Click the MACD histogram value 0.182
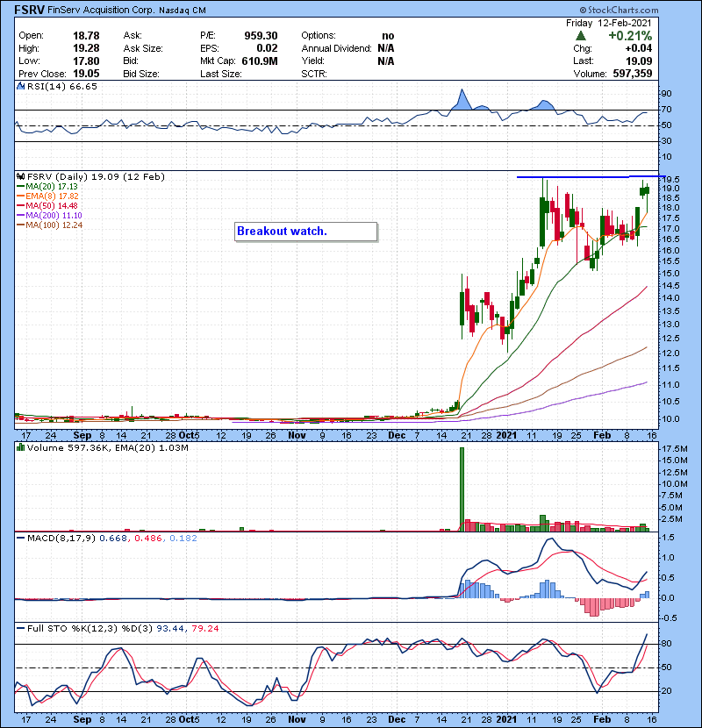The height and width of the screenshot is (728, 702). (183, 539)
